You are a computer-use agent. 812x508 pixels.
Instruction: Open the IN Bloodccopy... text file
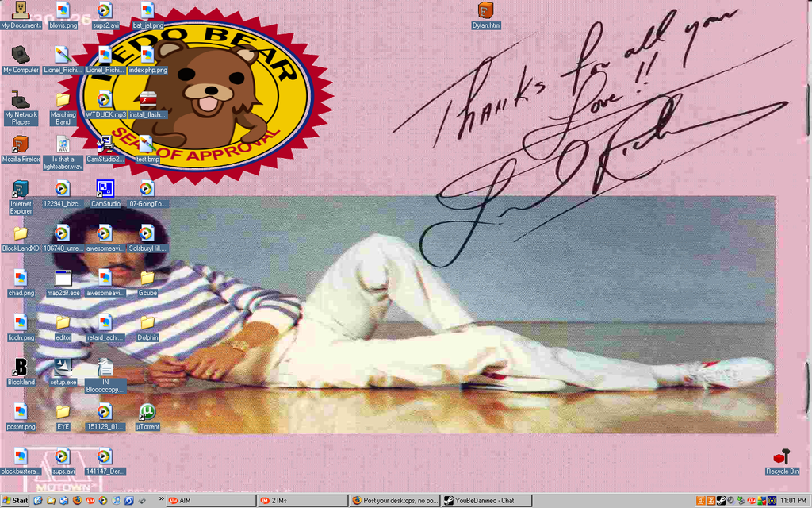coord(105,375)
